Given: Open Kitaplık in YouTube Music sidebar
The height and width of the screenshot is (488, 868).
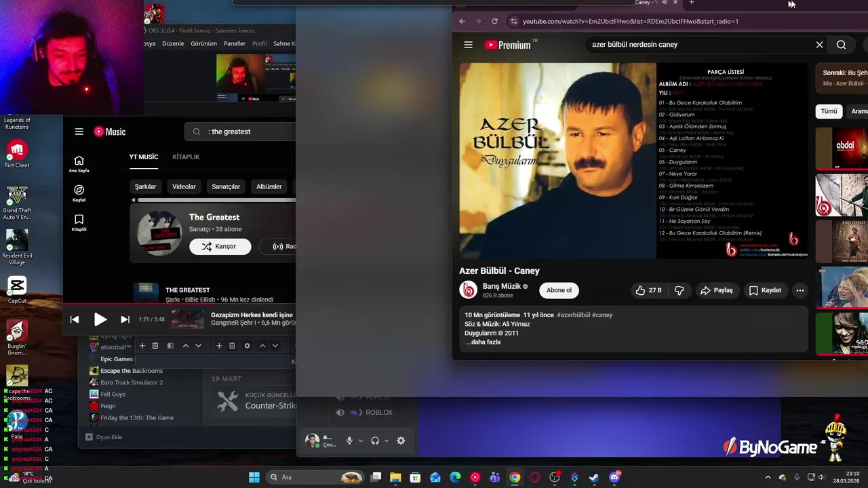Looking at the screenshot, I should [x=79, y=222].
